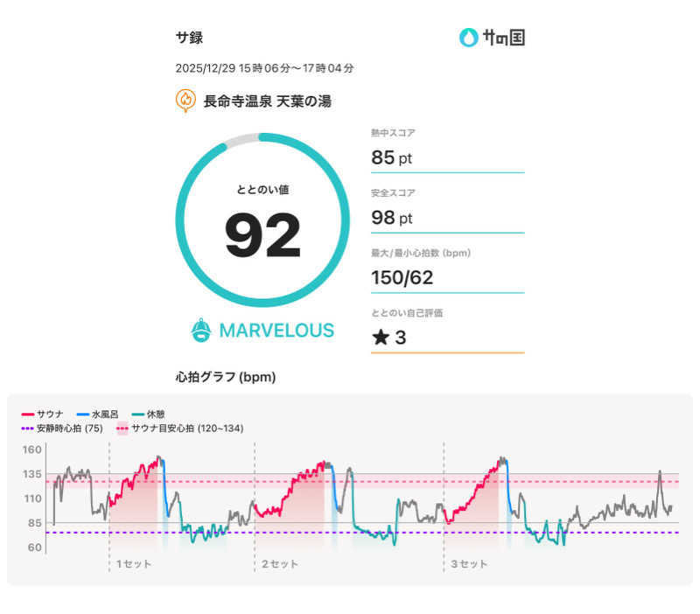This screenshot has height=614, width=700.
Task: Click the 最大/最小心拍数 150/62 value
Action: 402,278
